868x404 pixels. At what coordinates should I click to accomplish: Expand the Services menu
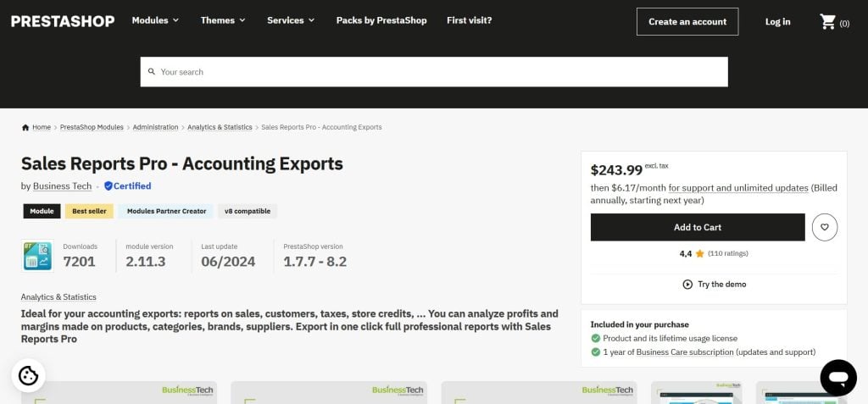291,20
